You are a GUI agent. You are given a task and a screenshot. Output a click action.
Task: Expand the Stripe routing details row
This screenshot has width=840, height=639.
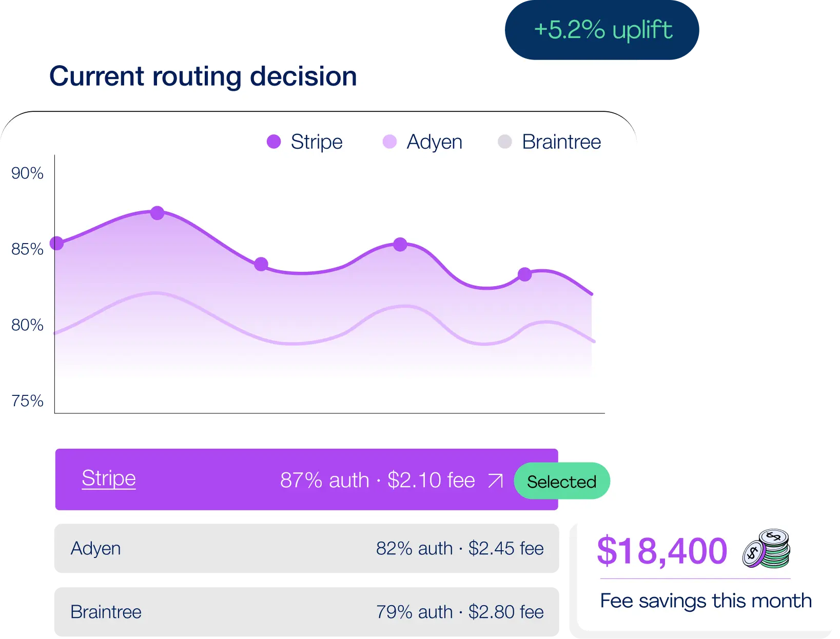pyautogui.click(x=306, y=480)
